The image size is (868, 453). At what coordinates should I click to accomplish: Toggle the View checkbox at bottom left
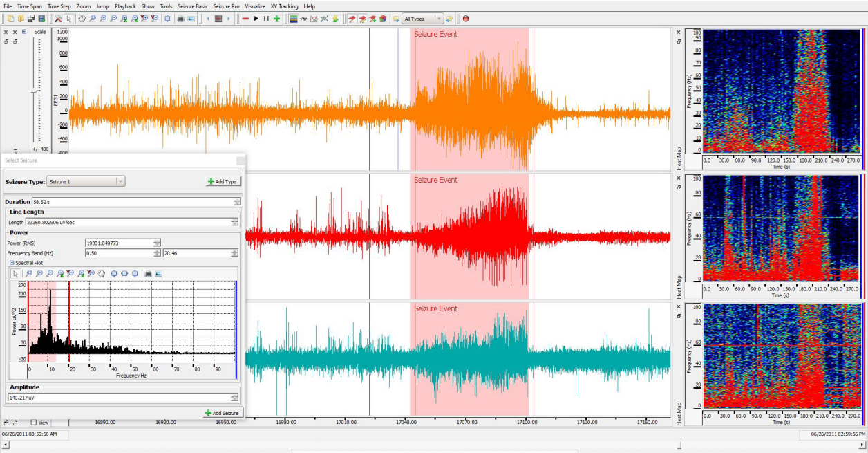[34, 423]
